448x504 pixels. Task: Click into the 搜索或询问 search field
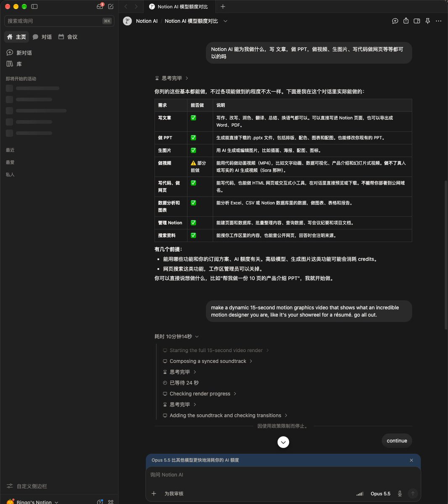coord(59,21)
